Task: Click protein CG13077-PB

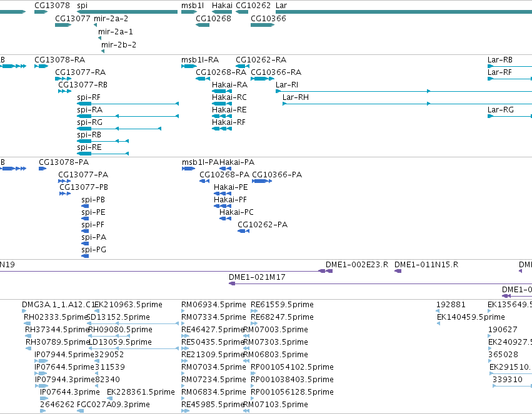Action: [x=84, y=187]
